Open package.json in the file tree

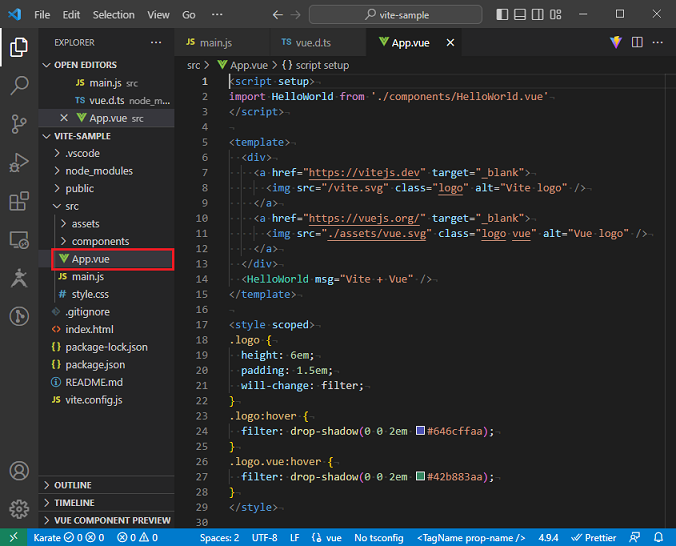(x=95, y=364)
